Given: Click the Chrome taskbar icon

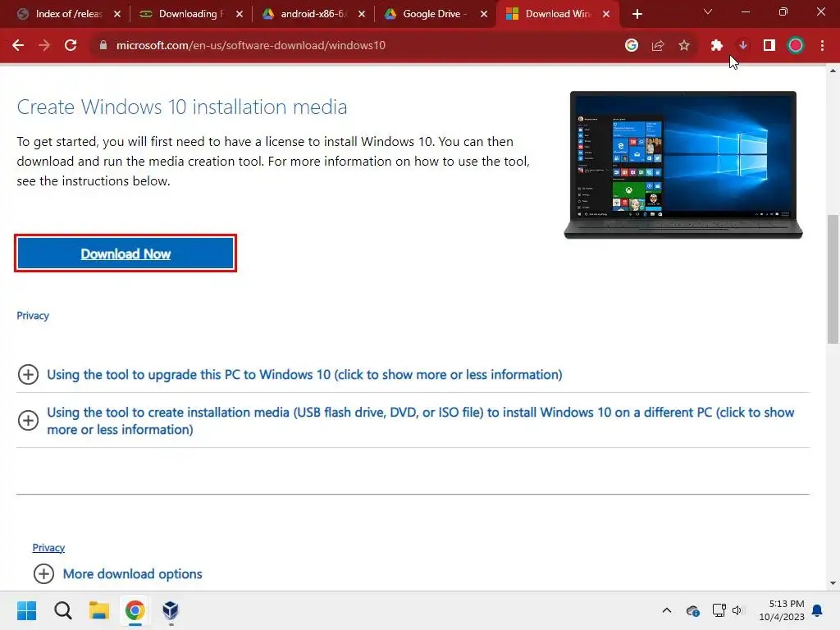Looking at the screenshot, I should [x=135, y=610].
